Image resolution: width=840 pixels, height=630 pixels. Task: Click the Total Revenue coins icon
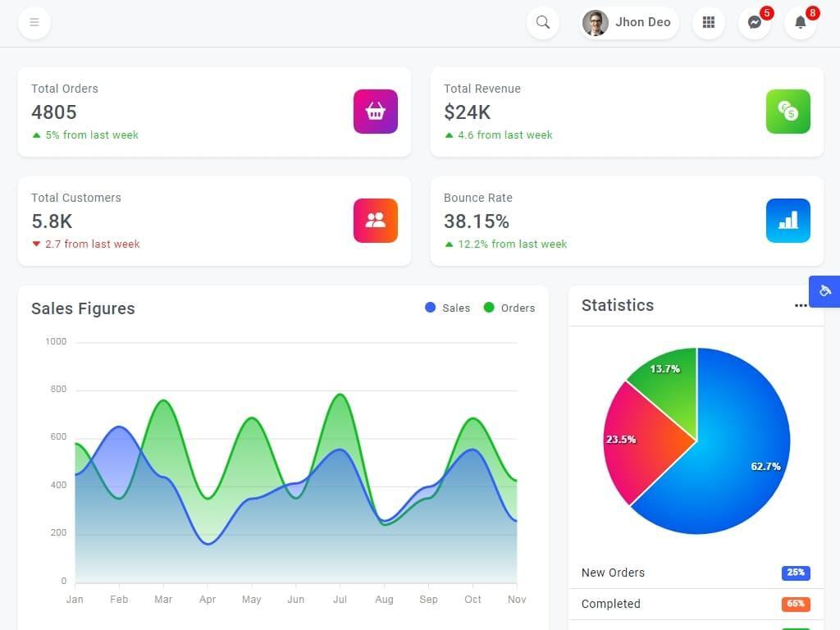click(788, 112)
